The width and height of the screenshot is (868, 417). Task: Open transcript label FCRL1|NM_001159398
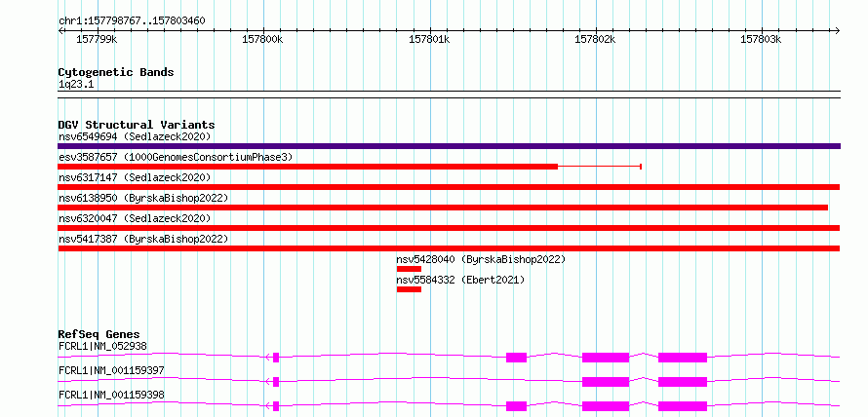pos(111,395)
